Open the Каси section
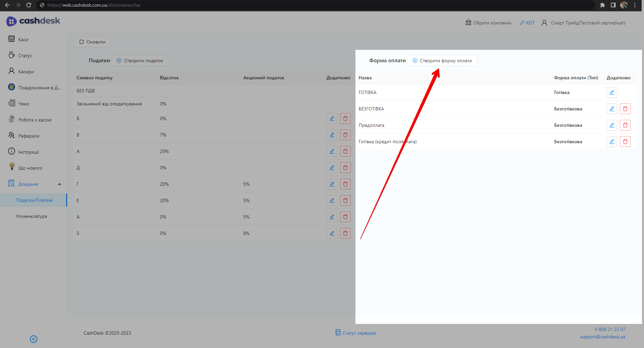 (33, 39)
